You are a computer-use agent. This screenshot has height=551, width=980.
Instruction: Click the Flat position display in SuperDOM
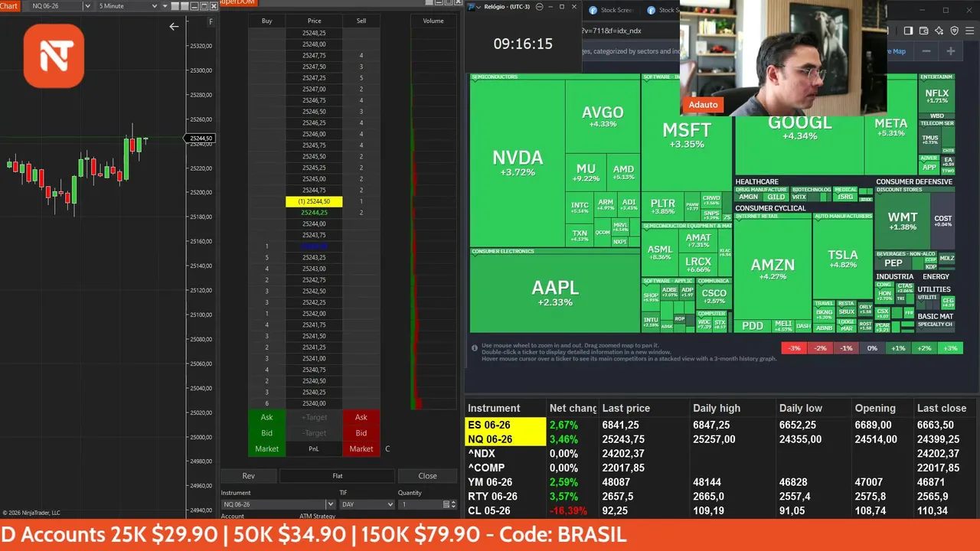click(337, 476)
